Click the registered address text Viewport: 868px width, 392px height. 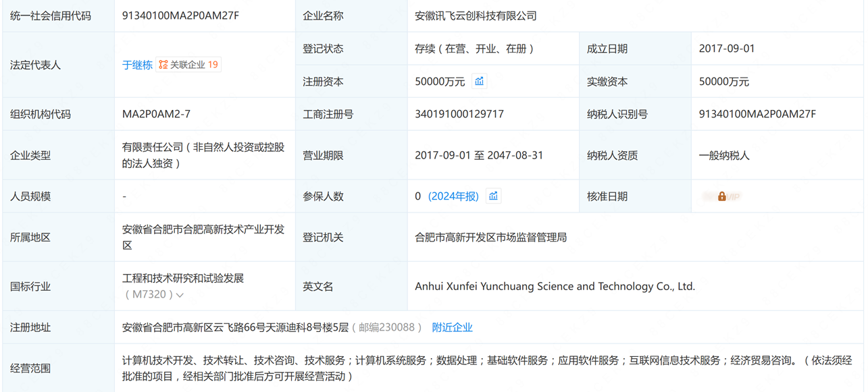coord(235,327)
